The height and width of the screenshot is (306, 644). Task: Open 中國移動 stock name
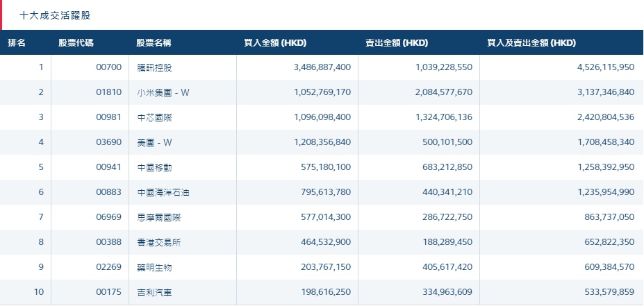[154, 167]
